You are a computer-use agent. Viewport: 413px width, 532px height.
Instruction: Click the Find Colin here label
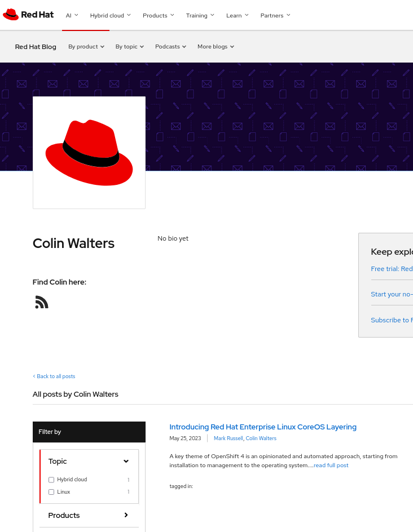[59, 282]
